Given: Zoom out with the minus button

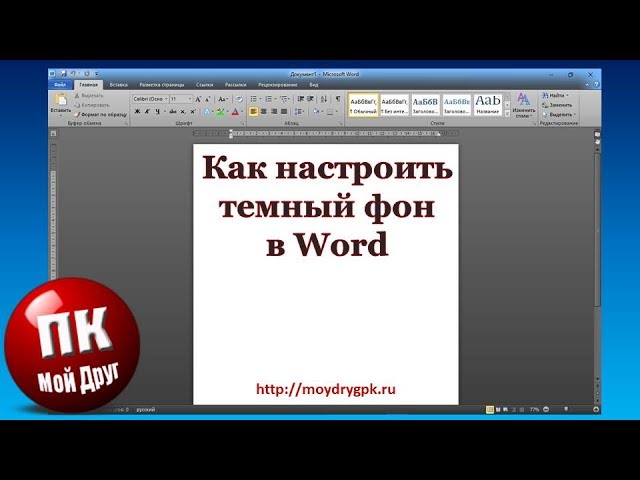Looking at the screenshot, I should click(x=546, y=409).
